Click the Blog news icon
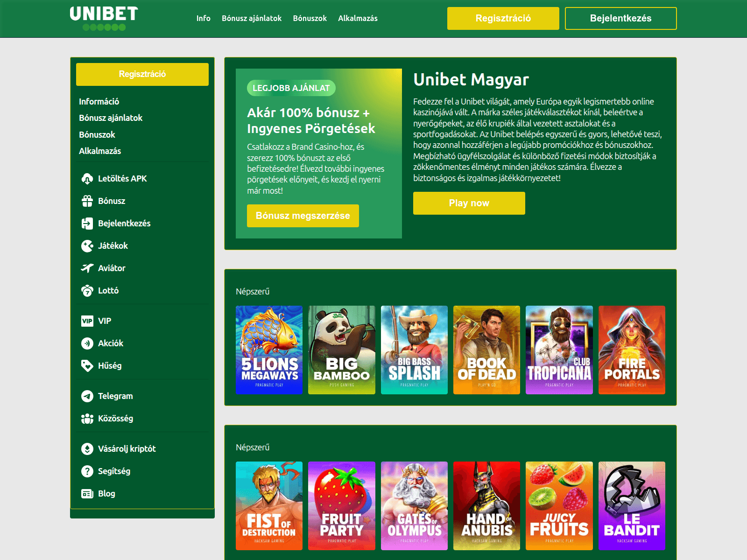Image resolution: width=747 pixels, height=560 pixels. 87,494
